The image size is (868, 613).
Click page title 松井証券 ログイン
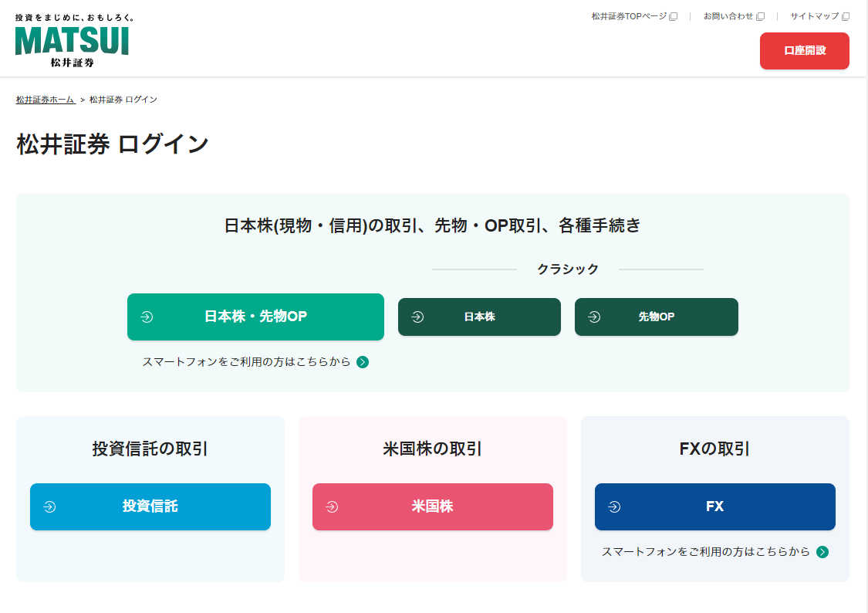(113, 144)
